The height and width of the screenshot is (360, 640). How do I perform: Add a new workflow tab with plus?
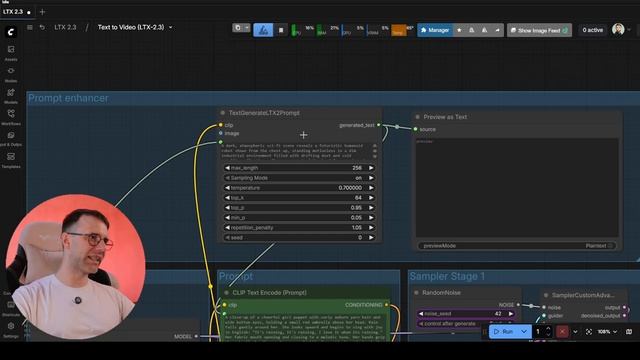pos(42,12)
